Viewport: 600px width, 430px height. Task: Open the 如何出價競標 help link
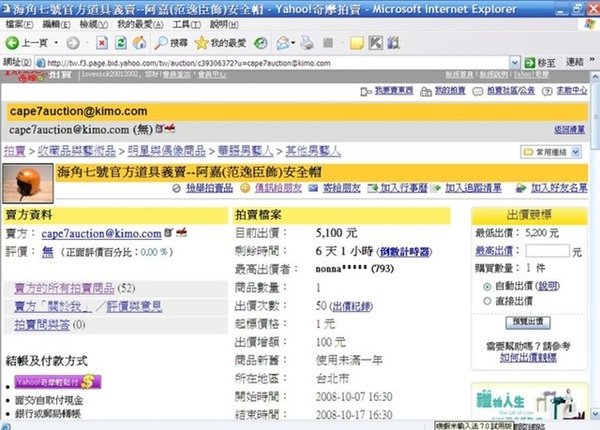tap(528, 358)
